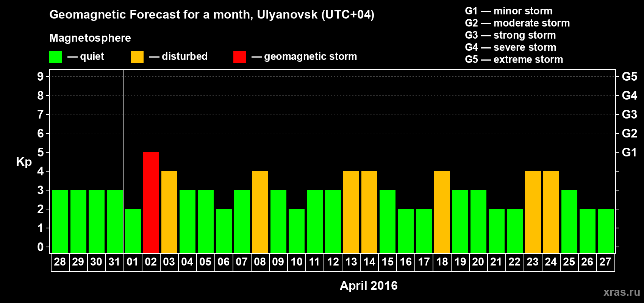
Task: Click the orange bar for day 14
Action: click(369, 212)
